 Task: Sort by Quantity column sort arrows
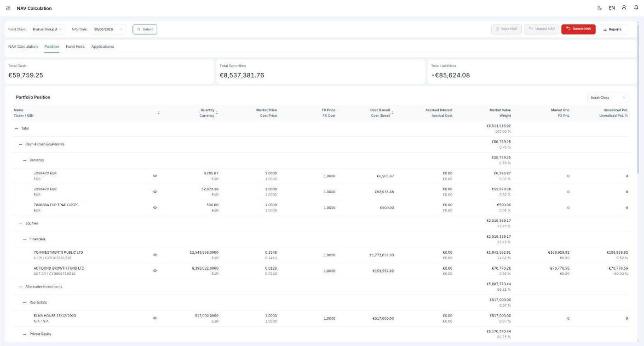[x=217, y=113]
